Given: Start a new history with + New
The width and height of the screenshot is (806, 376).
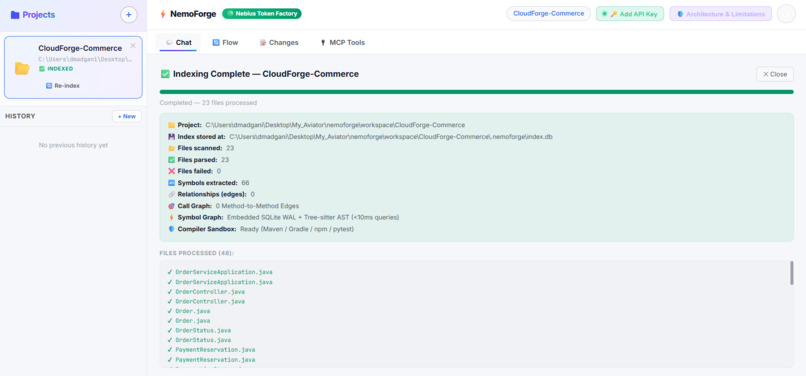Looking at the screenshot, I should click(x=127, y=116).
